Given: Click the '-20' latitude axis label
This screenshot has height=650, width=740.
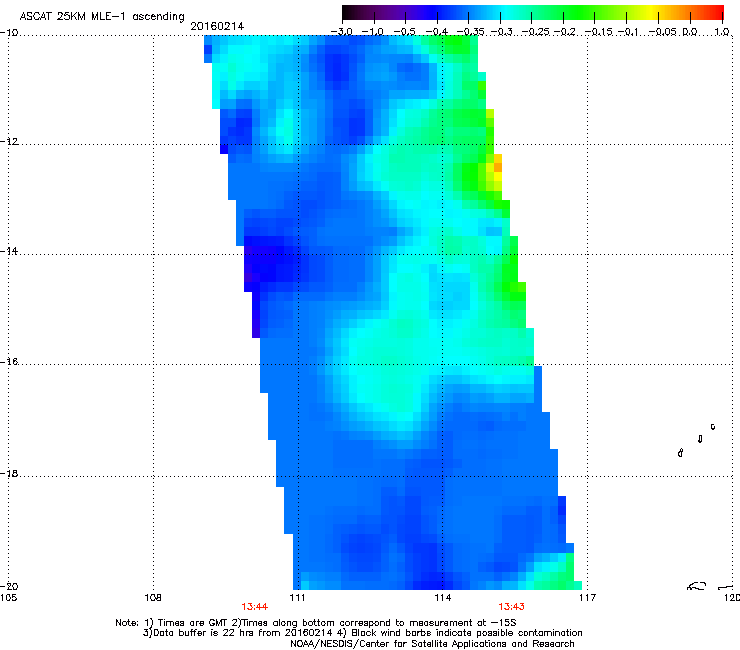Looking at the screenshot, I should (9, 587).
